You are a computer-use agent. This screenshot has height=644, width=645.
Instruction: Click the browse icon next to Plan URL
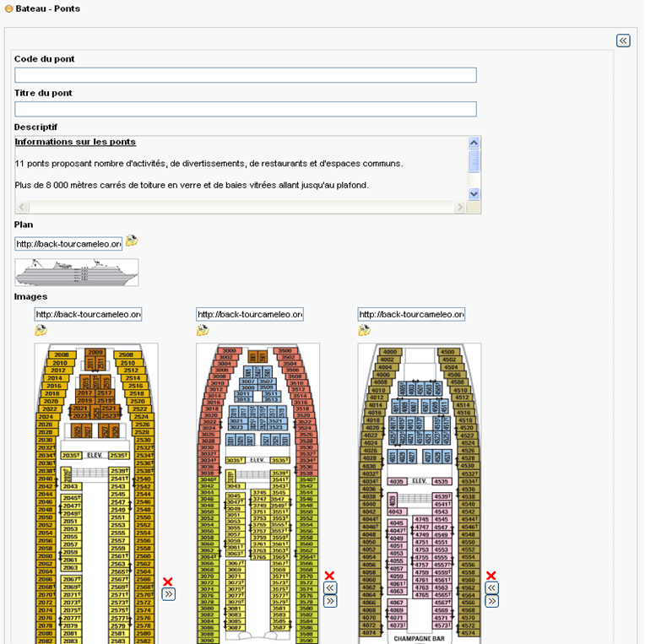coord(132,241)
